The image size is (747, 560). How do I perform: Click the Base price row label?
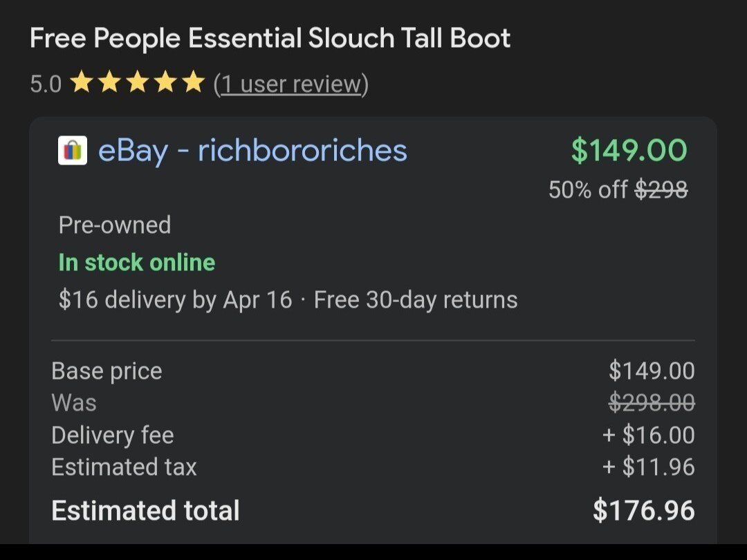point(107,371)
